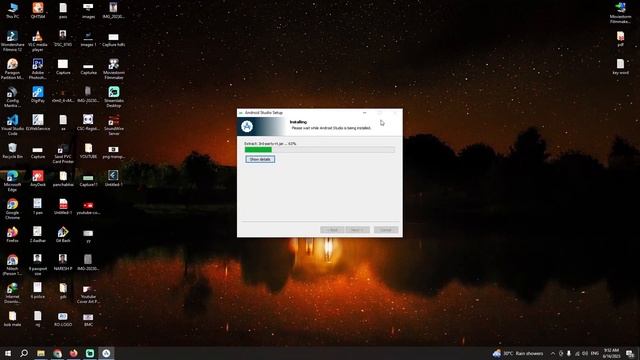Open the weather widget showing Rain showers
This screenshot has width=640, height=360.
(x=518, y=353)
